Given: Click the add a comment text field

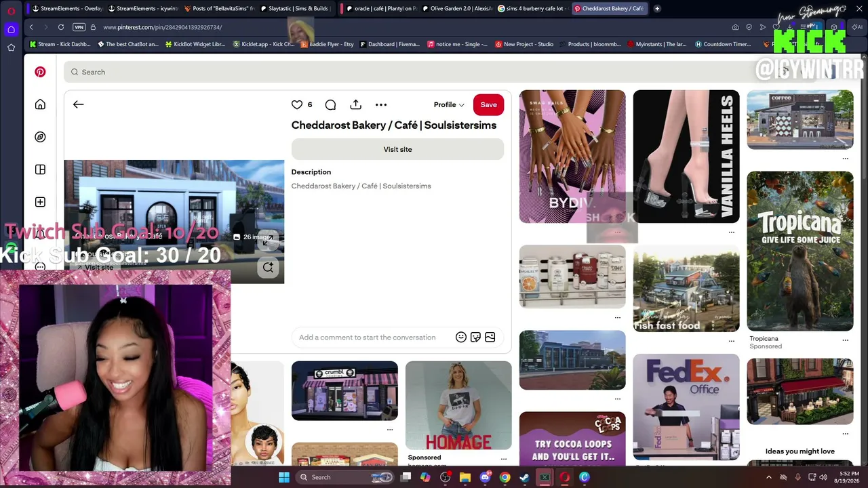Looking at the screenshot, I should 368,337.
